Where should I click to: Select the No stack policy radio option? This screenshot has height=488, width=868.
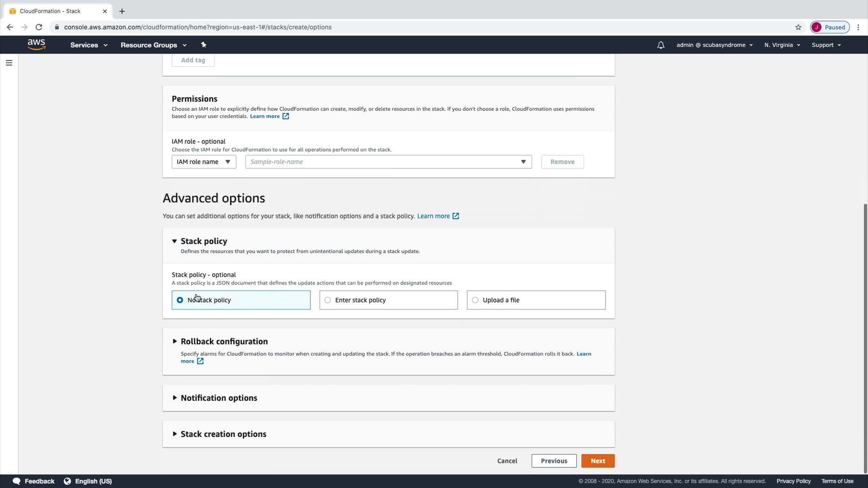click(x=180, y=300)
